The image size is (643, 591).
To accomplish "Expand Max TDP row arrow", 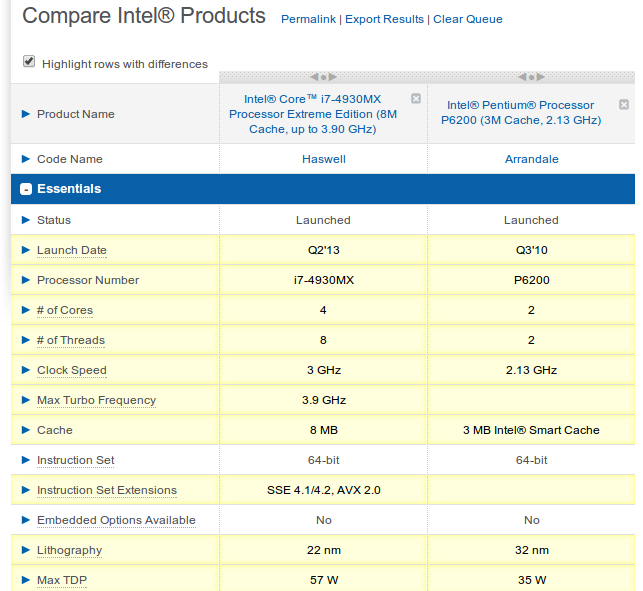I will 25,580.
